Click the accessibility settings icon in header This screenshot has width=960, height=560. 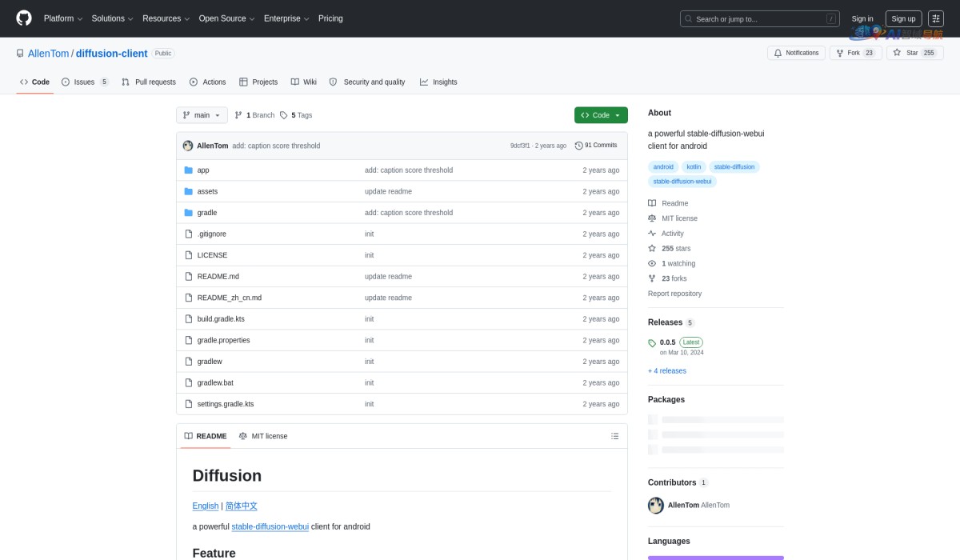coord(936,18)
